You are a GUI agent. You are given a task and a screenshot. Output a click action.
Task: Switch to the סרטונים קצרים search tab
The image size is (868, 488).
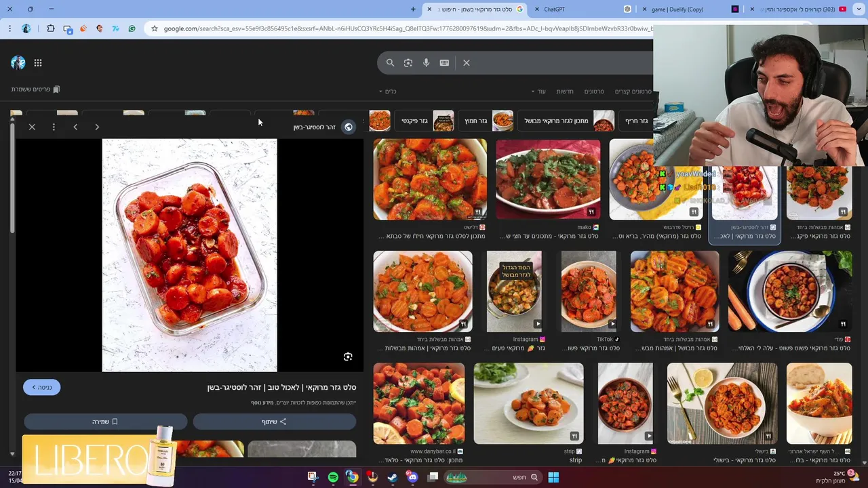(633, 91)
